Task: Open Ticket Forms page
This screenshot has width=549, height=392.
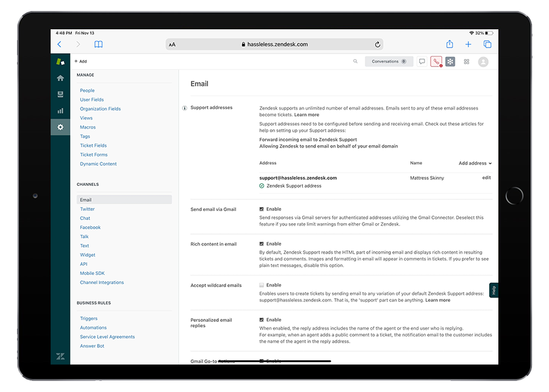Action: click(94, 154)
